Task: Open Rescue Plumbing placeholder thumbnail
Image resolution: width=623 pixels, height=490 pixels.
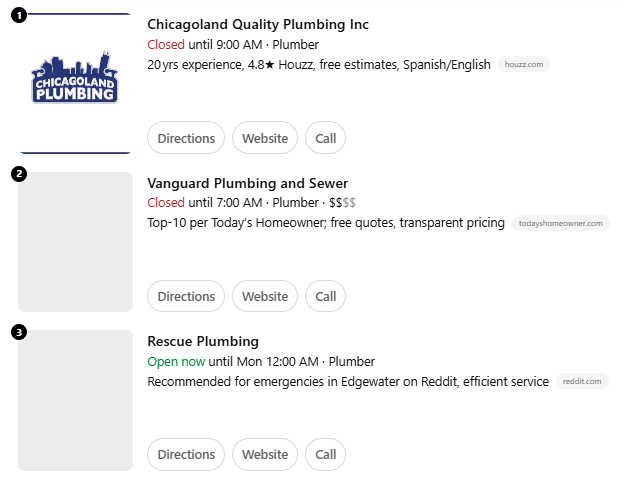Action: 75,400
